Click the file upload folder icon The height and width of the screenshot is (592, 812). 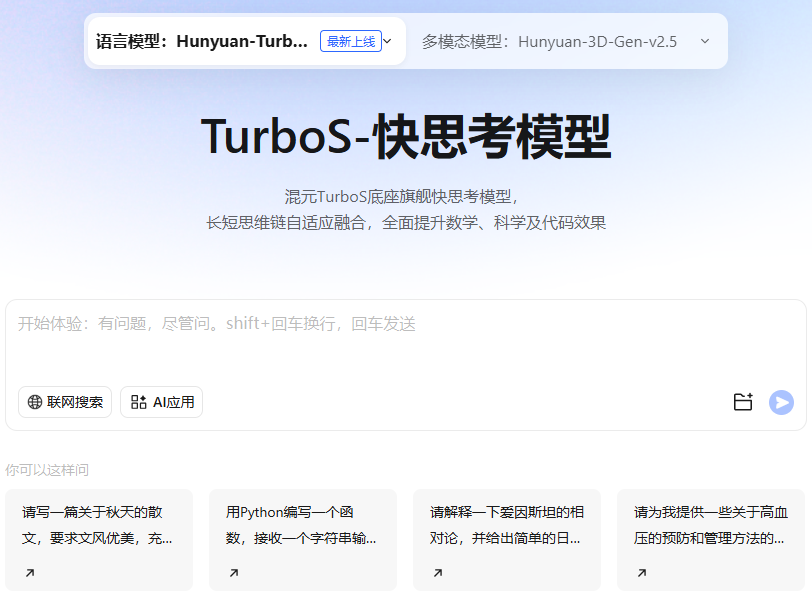click(743, 402)
